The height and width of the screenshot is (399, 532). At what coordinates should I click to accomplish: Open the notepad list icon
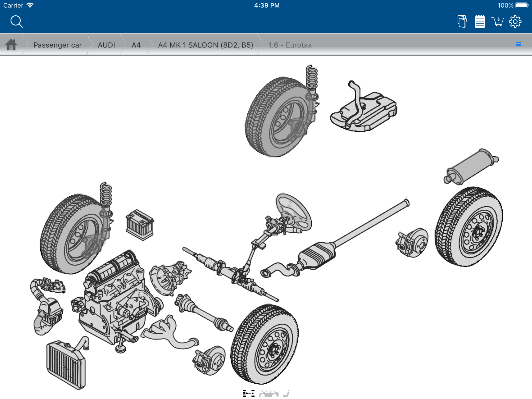tap(480, 22)
